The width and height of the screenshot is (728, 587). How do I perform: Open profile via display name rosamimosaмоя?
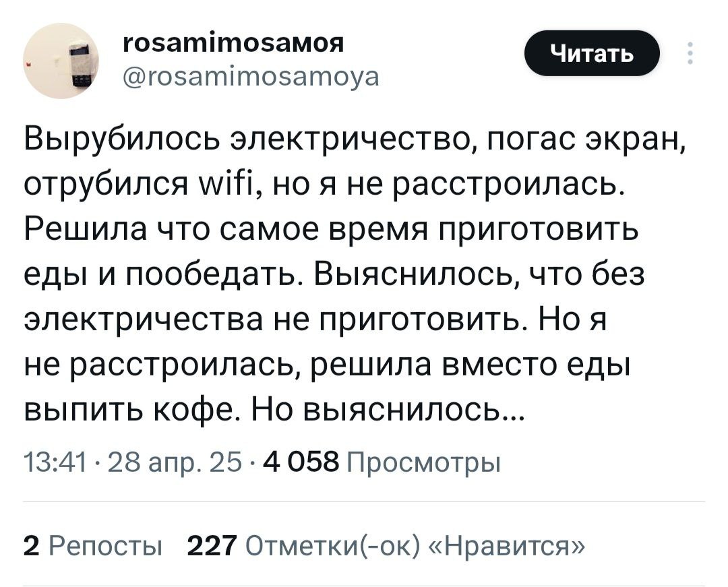pos(234,43)
